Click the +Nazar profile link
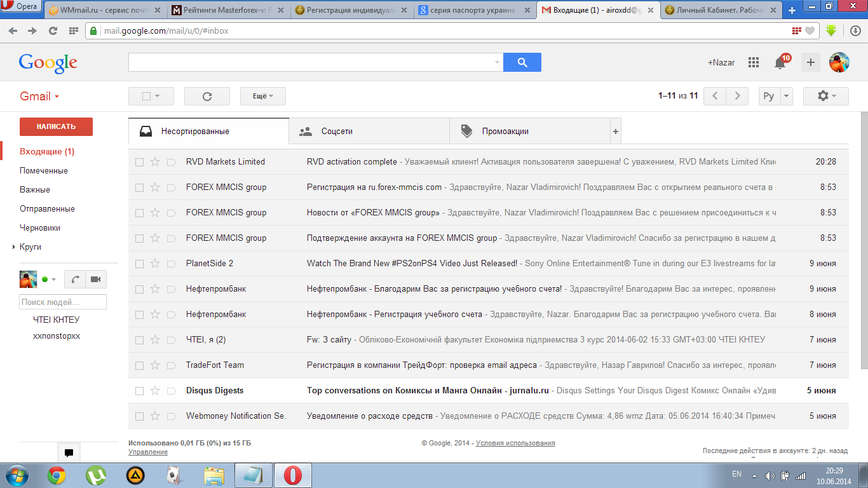This screenshot has height=488, width=868. (721, 62)
